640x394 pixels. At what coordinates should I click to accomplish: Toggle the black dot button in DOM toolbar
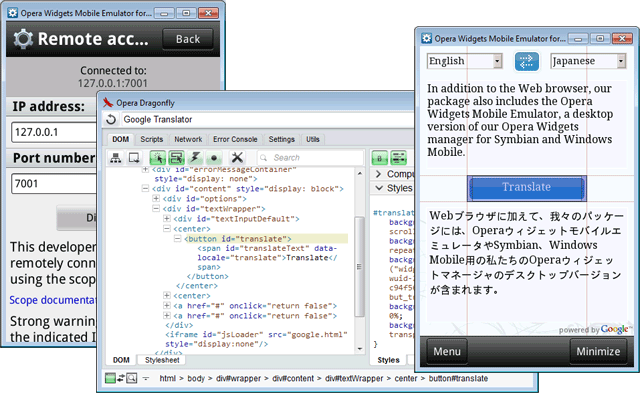(214, 158)
